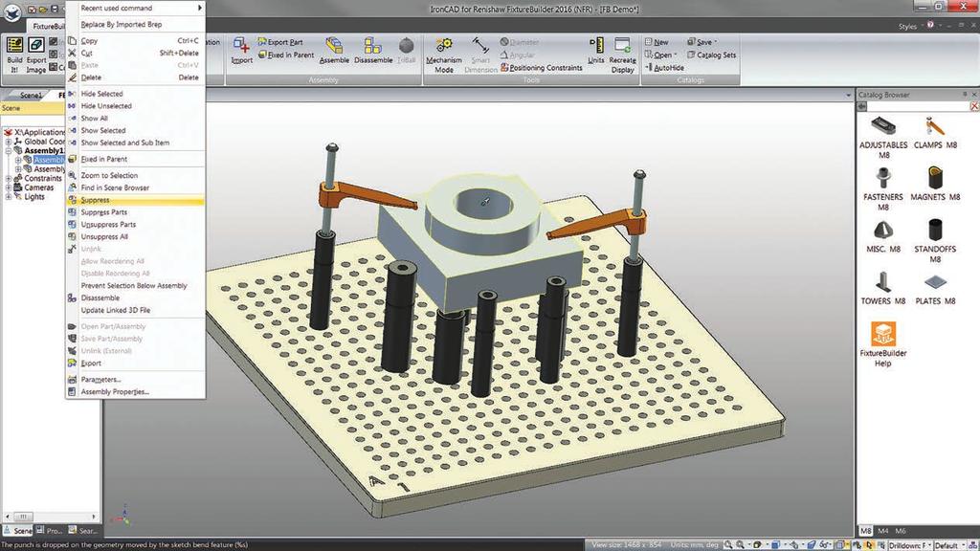This screenshot has width=980, height=551.
Task: Open the Save catalog dropdown arrow
Action: (x=716, y=42)
